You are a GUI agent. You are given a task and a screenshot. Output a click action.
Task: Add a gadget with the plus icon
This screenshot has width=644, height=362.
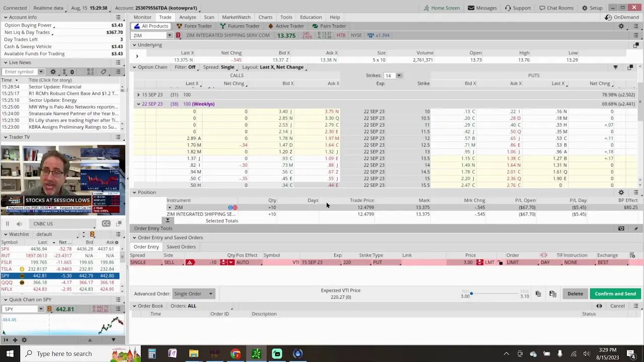pos(15,340)
